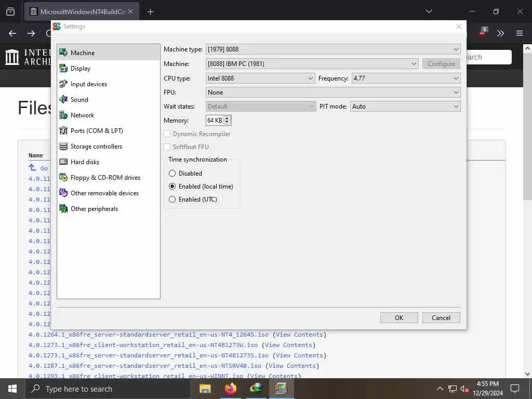This screenshot has height=399, width=532.
Task: Click OK to save settings
Action: [x=399, y=317]
